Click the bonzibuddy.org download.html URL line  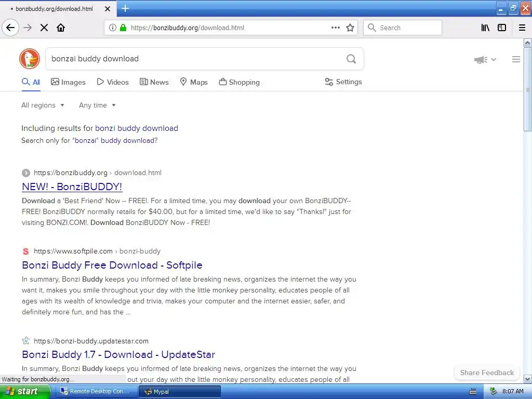[x=97, y=172]
